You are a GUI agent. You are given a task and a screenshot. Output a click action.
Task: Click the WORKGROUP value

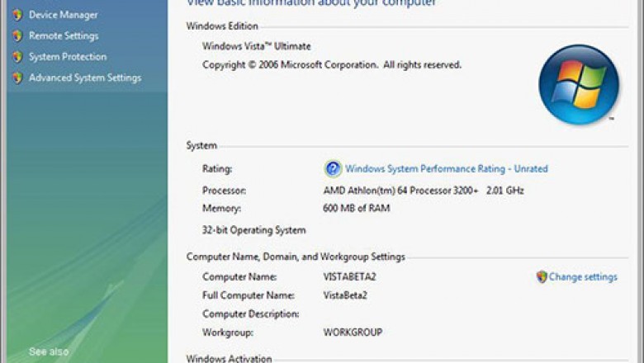tap(353, 332)
